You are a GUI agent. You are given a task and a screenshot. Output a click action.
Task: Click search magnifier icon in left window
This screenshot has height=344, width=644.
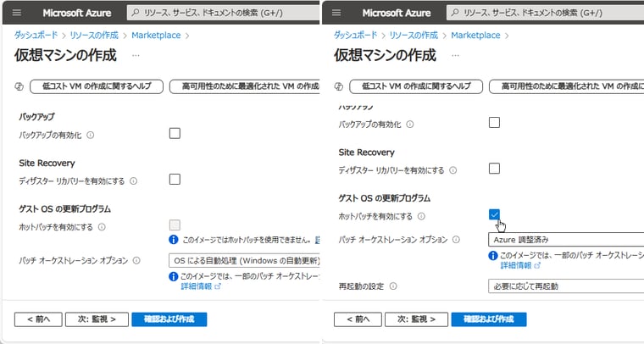click(135, 13)
